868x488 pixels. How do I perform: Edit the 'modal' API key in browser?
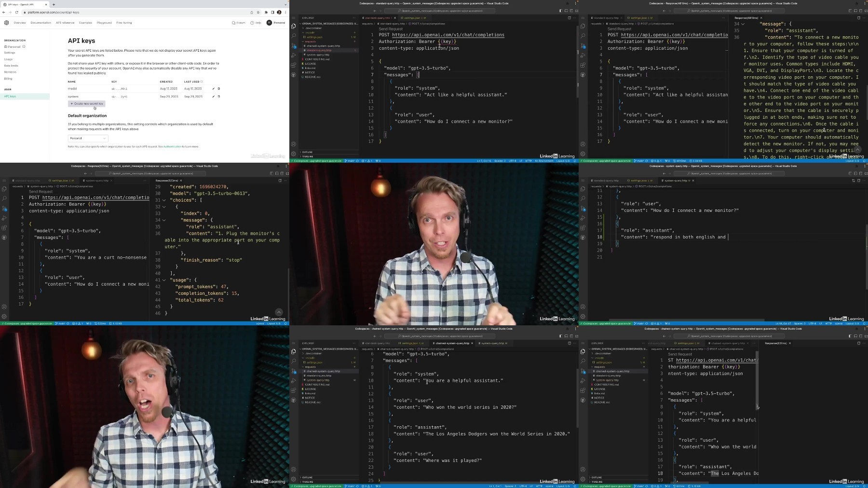tap(214, 89)
